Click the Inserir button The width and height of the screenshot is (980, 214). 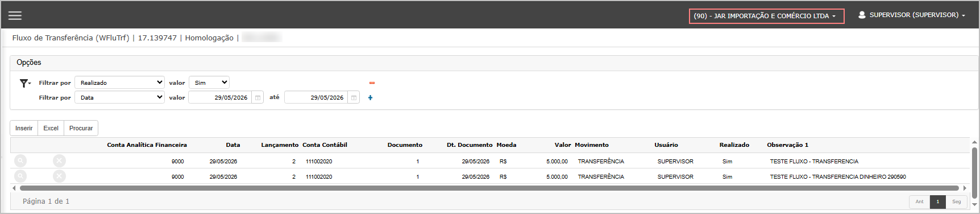coord(24,128)
